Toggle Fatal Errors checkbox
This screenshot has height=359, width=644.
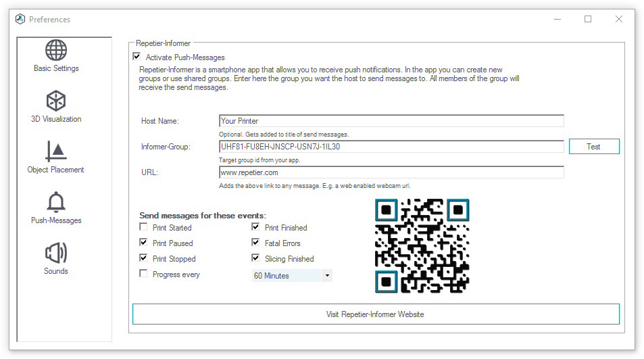pos(255,242)
